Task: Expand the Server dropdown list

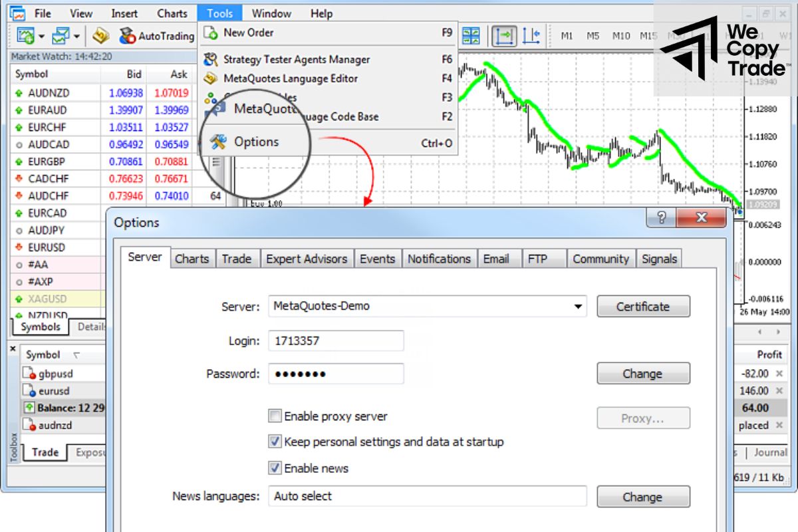Action: (x=579, y=307)
